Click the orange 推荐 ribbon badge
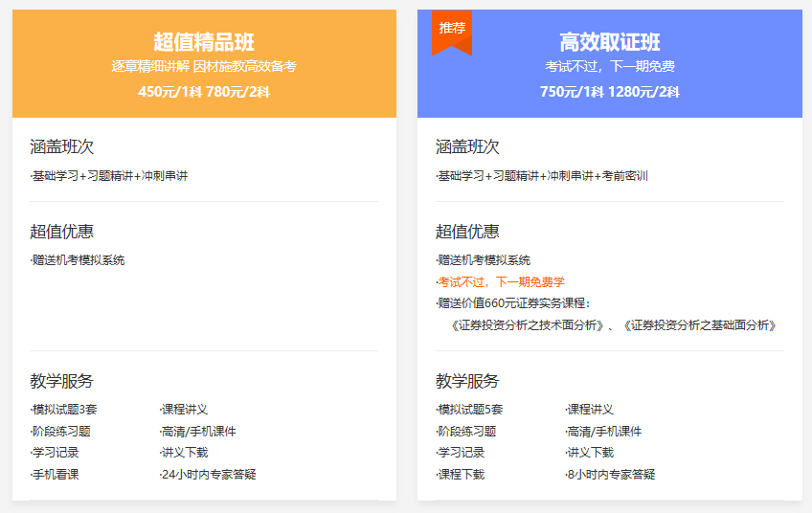The height and width of the screenshot is (513, 812). [x=452, y=29]
